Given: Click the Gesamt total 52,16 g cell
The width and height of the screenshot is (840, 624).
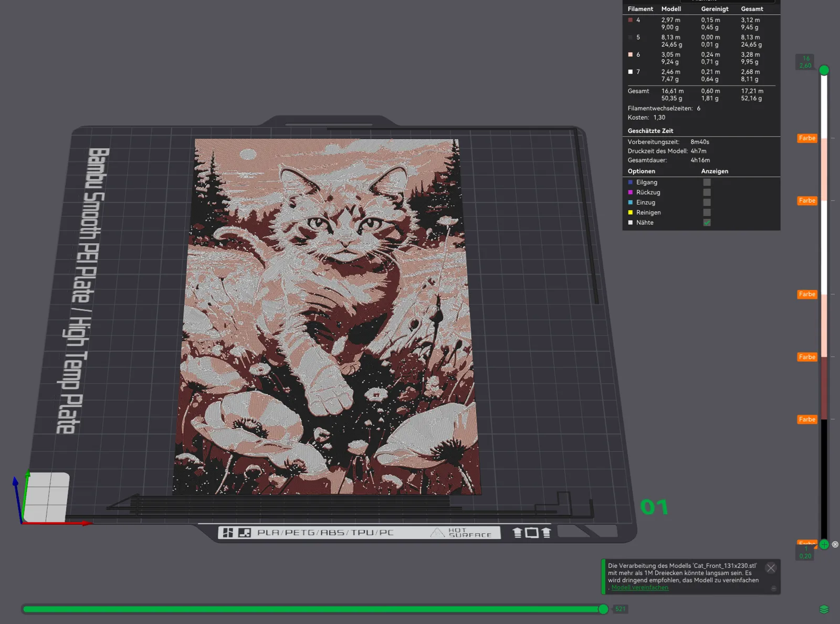Looking at the screenshot, I should point(751,98).
